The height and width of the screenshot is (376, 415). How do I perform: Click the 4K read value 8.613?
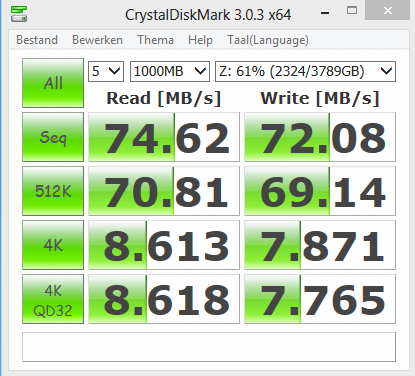coord(164,245)
